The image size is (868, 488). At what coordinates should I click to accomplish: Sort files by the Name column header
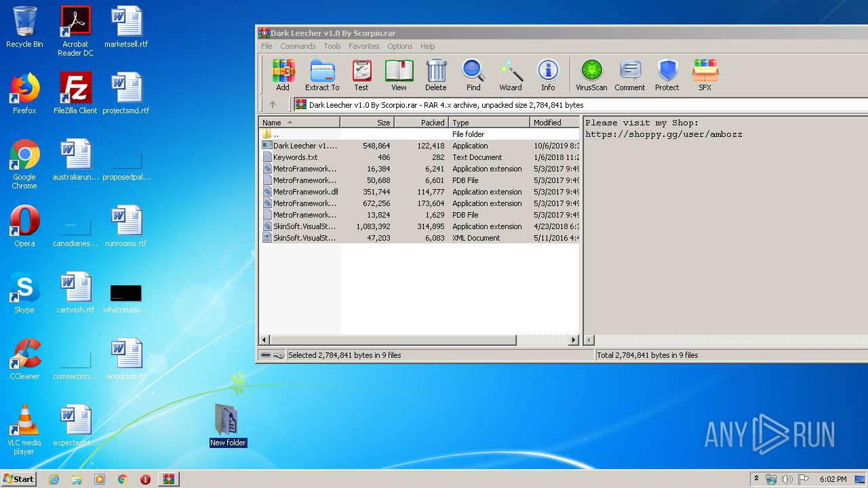(x=300, y=123)
